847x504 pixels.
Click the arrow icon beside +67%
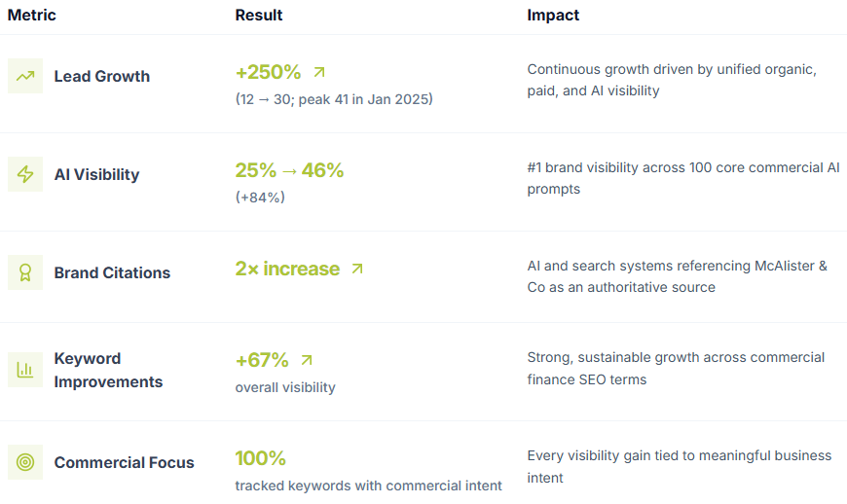point(308,360)
